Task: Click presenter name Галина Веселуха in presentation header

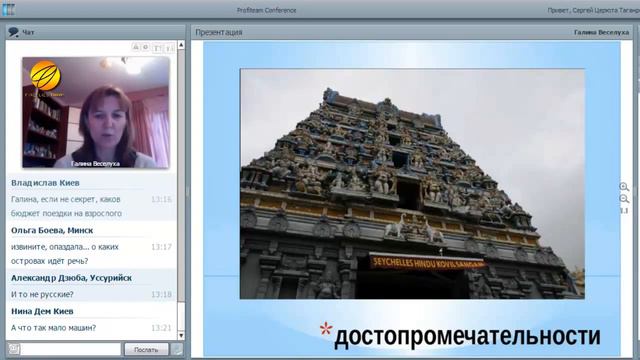Action: (601, 32)
